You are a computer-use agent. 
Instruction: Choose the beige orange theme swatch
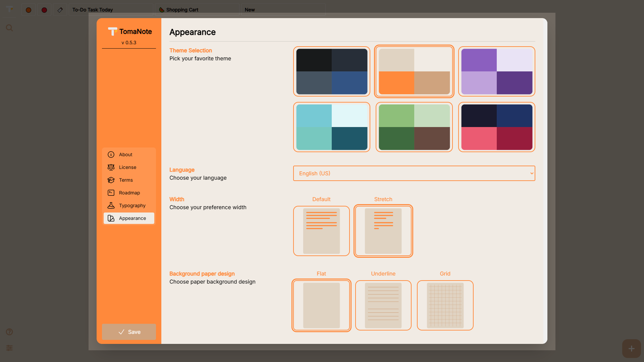(x=414, y=71)
